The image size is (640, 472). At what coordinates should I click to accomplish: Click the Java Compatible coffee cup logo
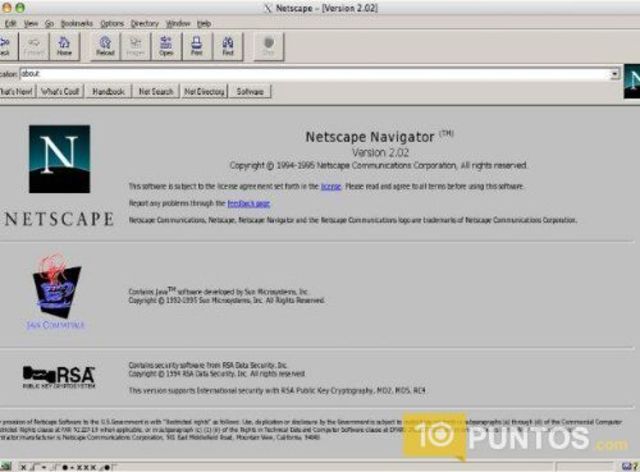pos(56,286)
